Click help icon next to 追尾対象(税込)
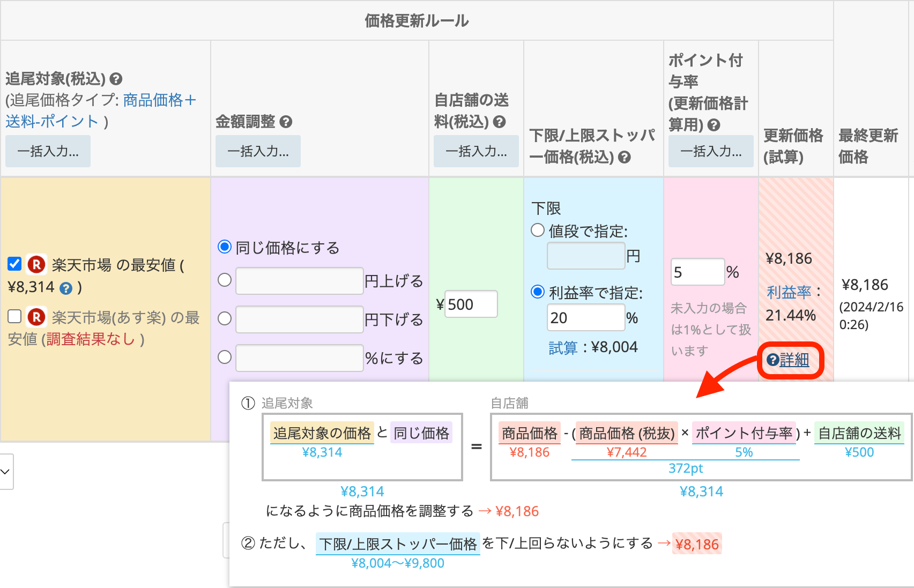The image size is (914, 588). point(116,79)
